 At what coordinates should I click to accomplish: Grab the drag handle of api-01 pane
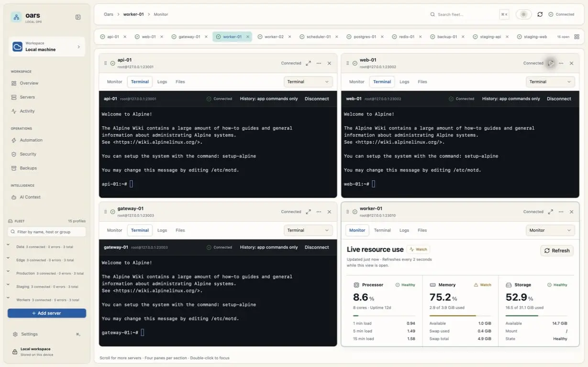pos(105,63)
